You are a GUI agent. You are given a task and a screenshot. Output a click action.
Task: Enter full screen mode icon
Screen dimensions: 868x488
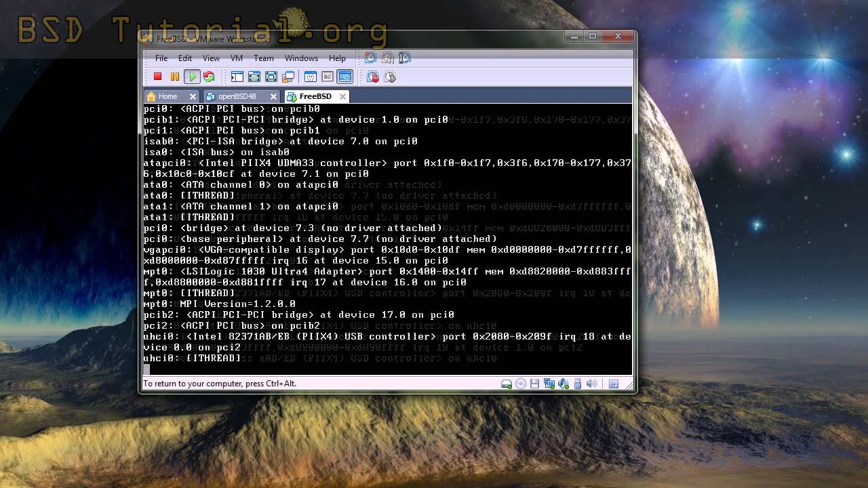(271, 77)
